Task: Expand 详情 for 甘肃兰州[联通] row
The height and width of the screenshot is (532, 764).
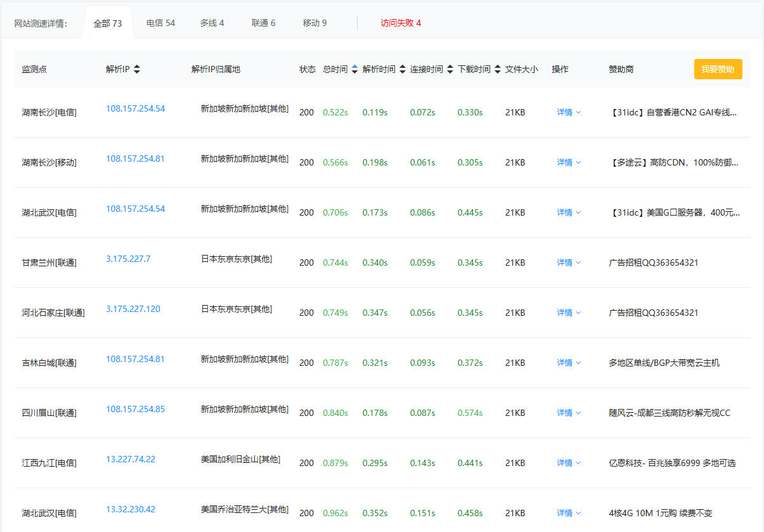Action: pyautogui.click(x=569, y=263)
